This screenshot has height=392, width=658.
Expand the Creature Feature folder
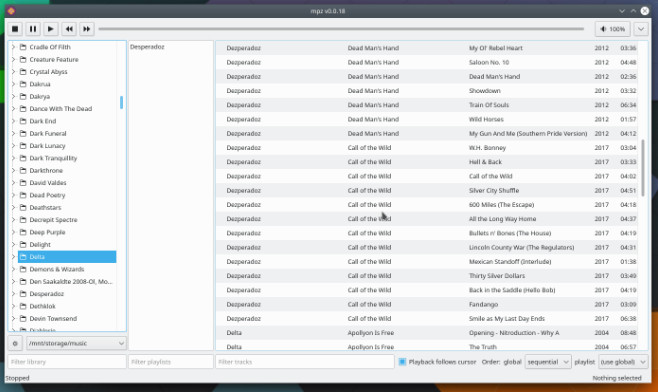tap(13, 59)
